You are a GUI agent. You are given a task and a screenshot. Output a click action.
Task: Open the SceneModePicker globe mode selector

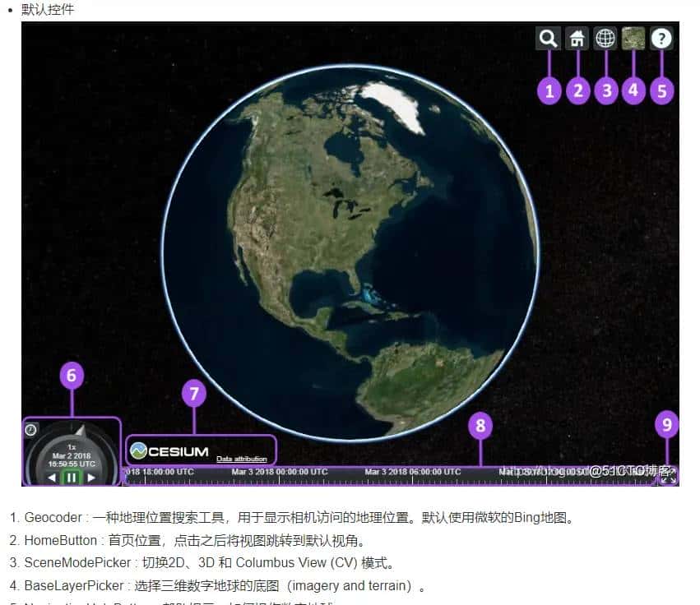(605, 38)
